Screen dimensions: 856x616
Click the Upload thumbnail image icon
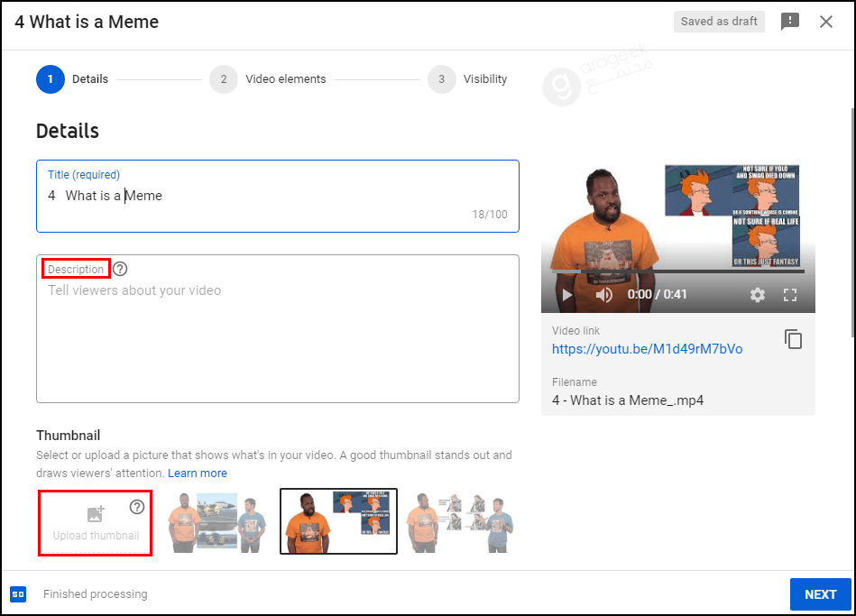point(96,513)
